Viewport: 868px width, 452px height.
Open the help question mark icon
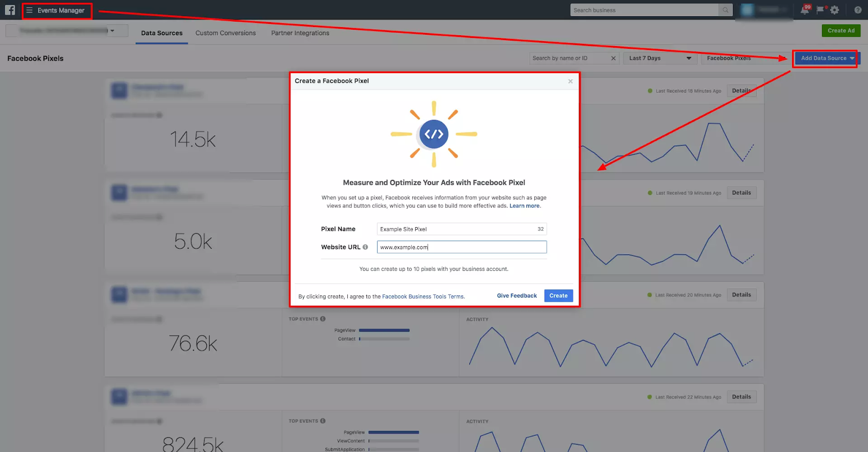(858, 10)
